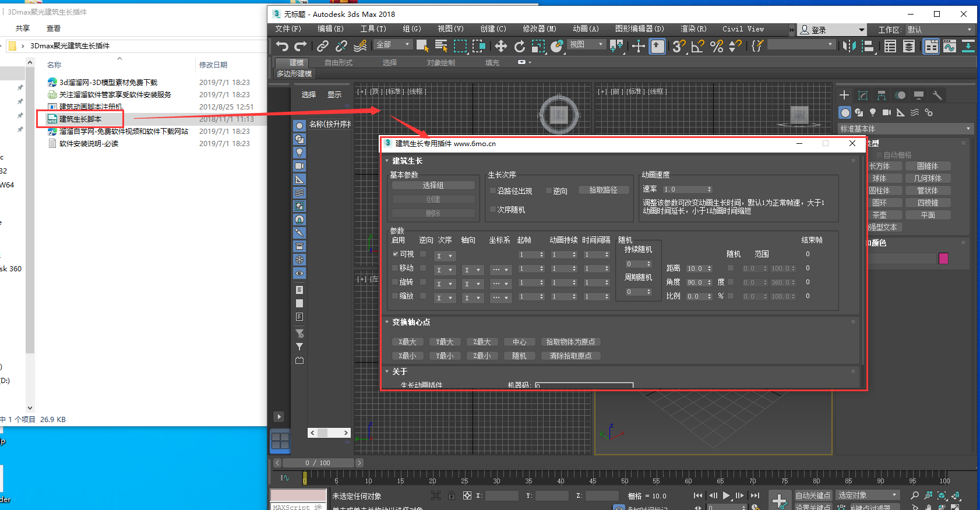Image resolution: width=980 pixels, height=510 pixels.
Task: Select the Bind to Space Warp tool
Action: tap(361, 46)
